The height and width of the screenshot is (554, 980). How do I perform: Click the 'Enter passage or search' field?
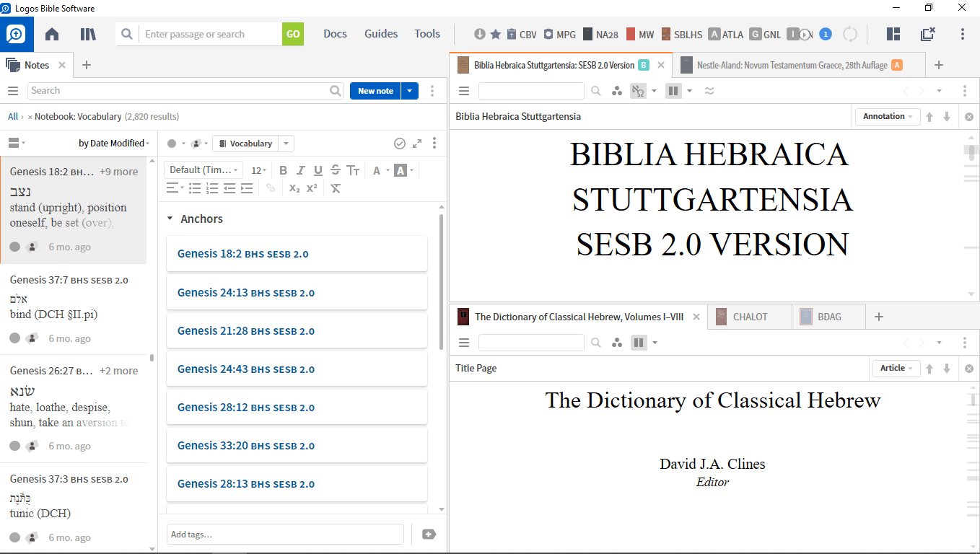coord(209,34)
